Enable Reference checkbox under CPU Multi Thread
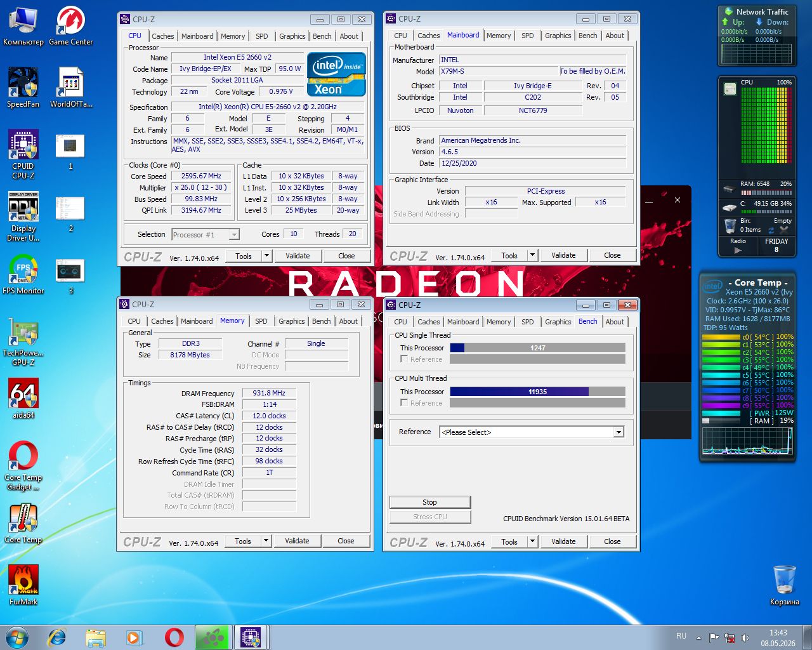Screen dimensions: 812x650 (x=403, y=403)
